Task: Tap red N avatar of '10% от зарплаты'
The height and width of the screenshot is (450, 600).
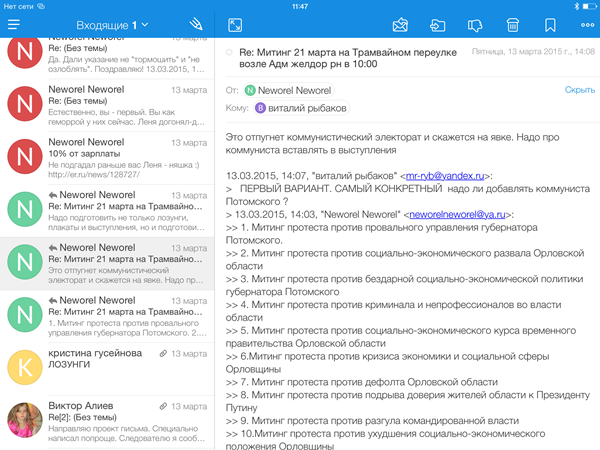Action: [x=25, y=156]
